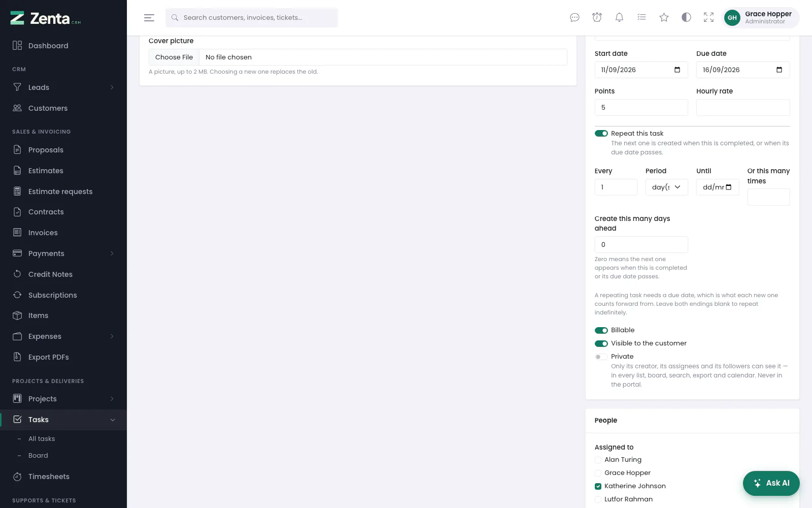Image resolution: width=812 pixels, height=508 pixels.
Task: Open calendar picker on Start date field
Action: [x=677, y=70]
